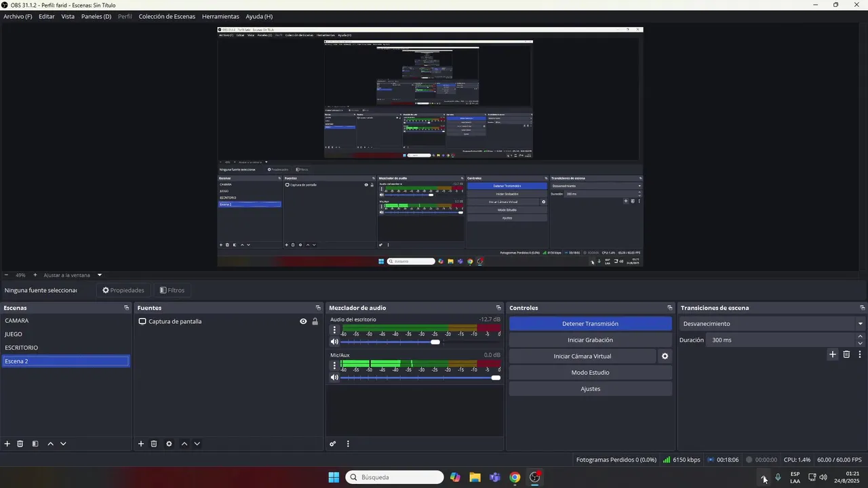This screenshot has width=868, height=488.
Task: Increase transition duration stepper up
Action: pos(861,337)
